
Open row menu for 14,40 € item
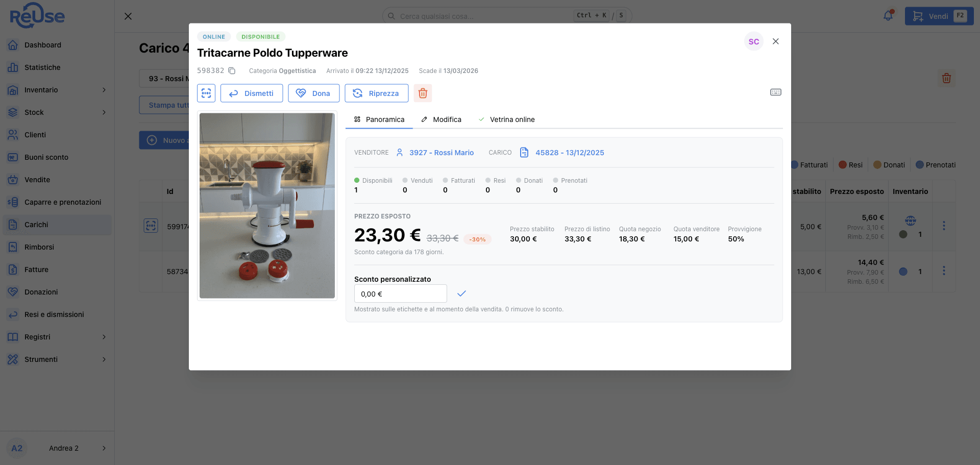tap(944, 271)
